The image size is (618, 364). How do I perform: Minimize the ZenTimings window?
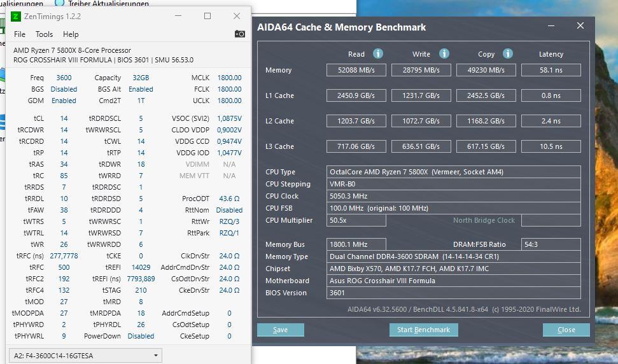[x=178, y=16]
